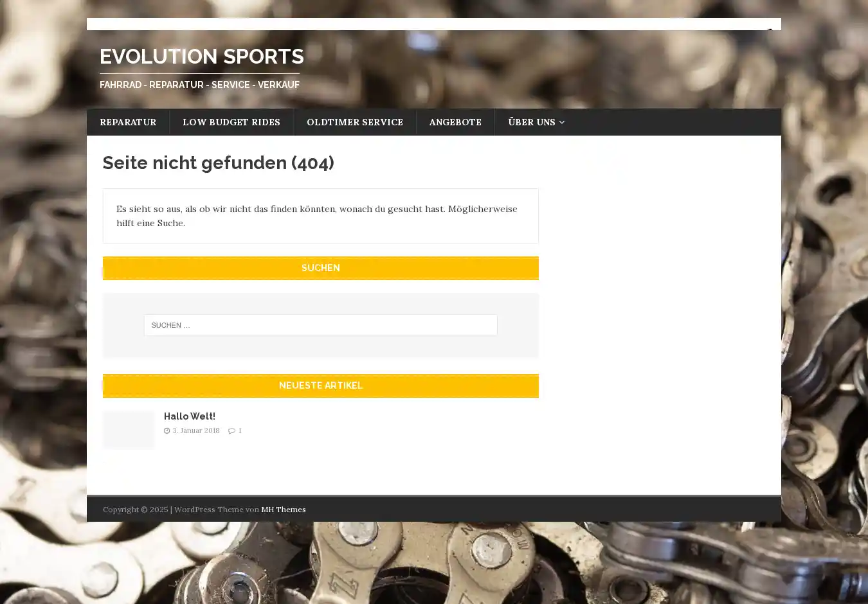Open the ANGEBOTE menu item

click(x=455, y=122)
